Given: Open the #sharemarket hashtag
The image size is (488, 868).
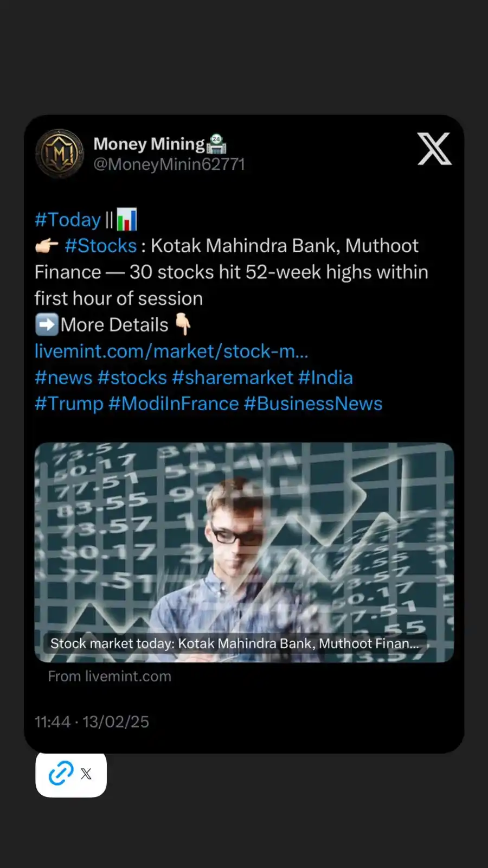Looking at the screenshot, I should (x=234, y=377).
